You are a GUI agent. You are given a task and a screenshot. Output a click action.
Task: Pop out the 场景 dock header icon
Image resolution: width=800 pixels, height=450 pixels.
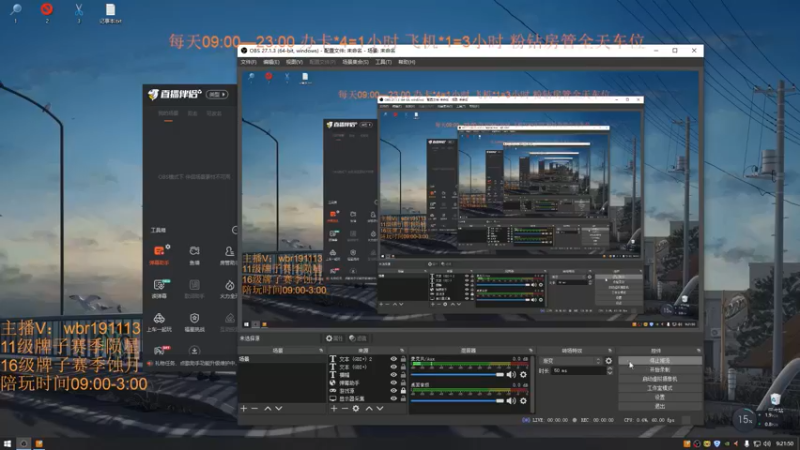(321, 351)
